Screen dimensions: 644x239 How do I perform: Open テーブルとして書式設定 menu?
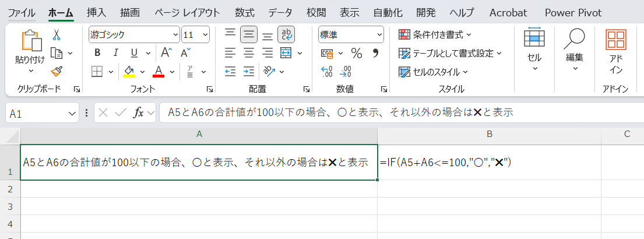tap(451, 53)
